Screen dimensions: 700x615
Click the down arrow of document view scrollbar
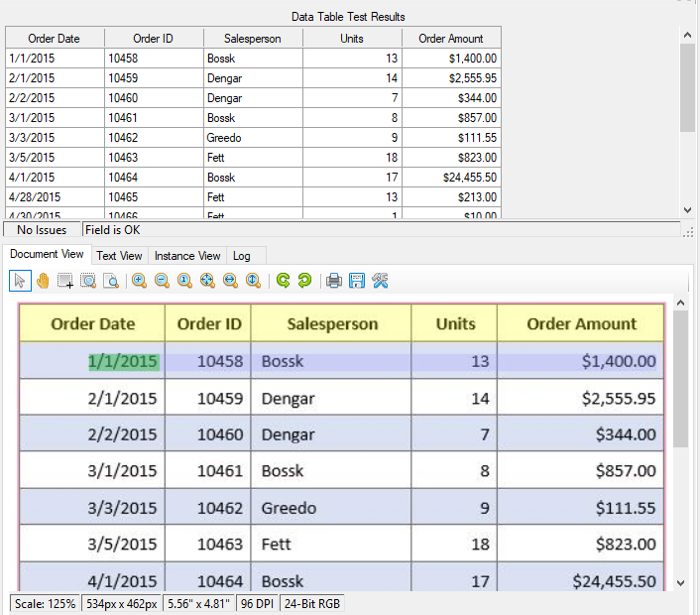click(x=680, y=582)
